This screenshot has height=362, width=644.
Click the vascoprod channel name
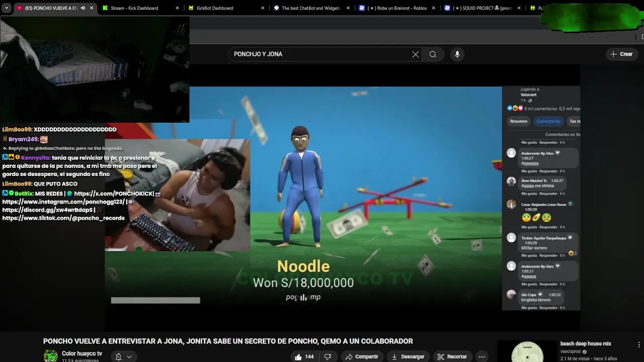571,352
